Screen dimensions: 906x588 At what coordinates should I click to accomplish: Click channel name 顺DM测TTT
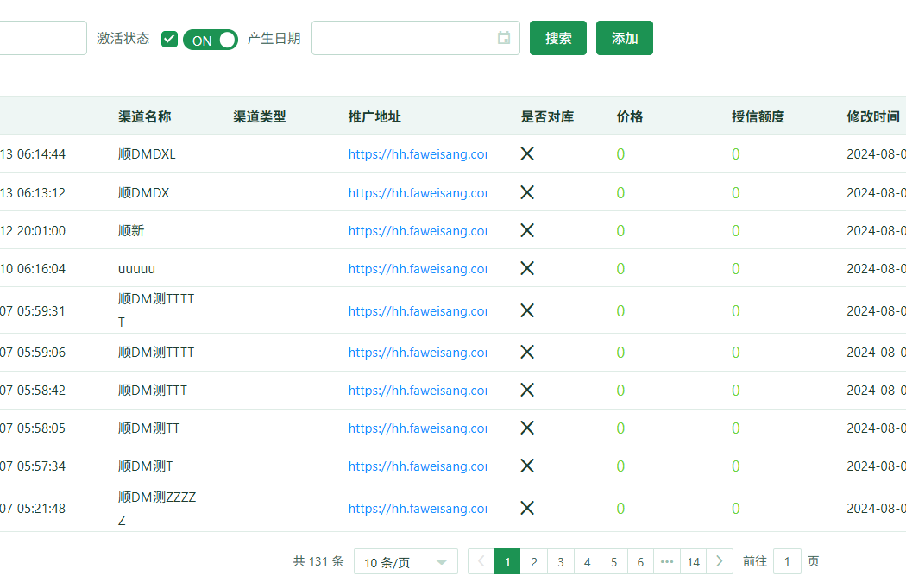pyautogui.click(x=153, y=391)
